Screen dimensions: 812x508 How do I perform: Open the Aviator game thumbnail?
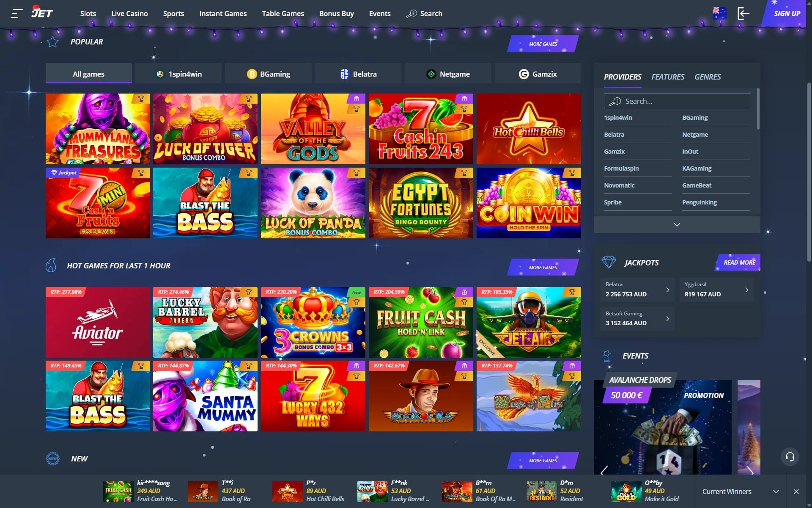pos(98,322)
